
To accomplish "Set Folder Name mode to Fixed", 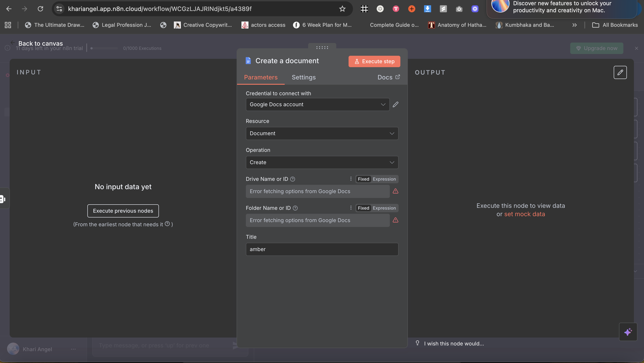I will click(x=363, y=208).
